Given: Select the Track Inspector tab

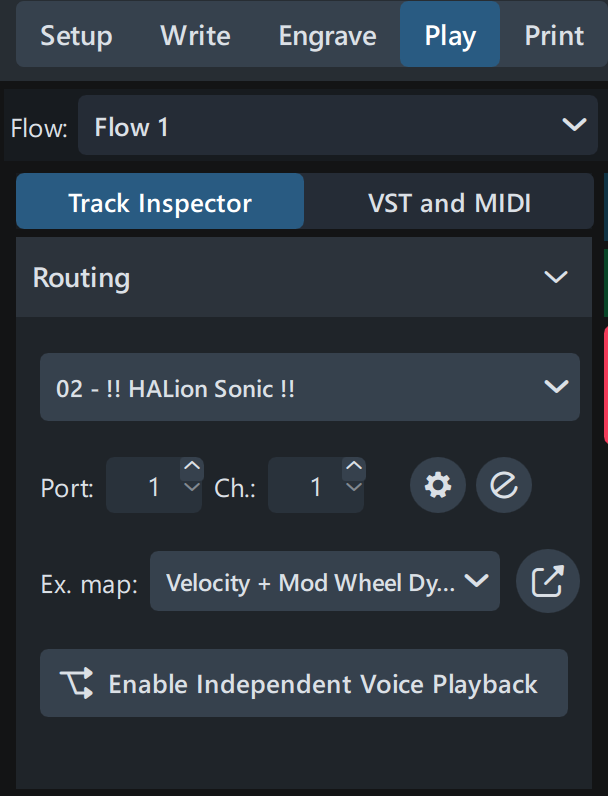Looking at the screenshot, I should pos(160,203).
